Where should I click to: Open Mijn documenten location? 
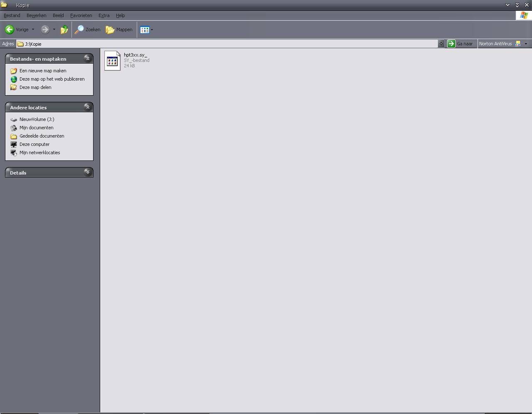coord(36,128)
